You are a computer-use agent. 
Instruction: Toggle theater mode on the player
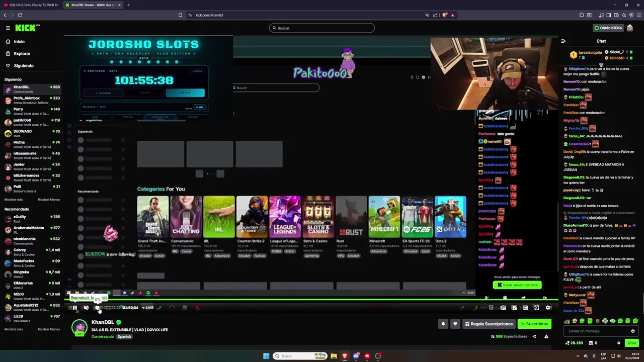[525, 308]
